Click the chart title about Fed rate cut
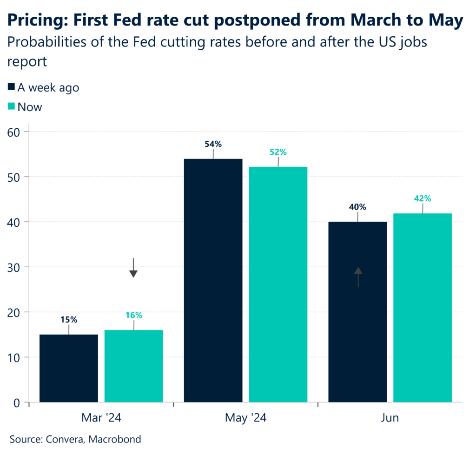 pos(235,20)
